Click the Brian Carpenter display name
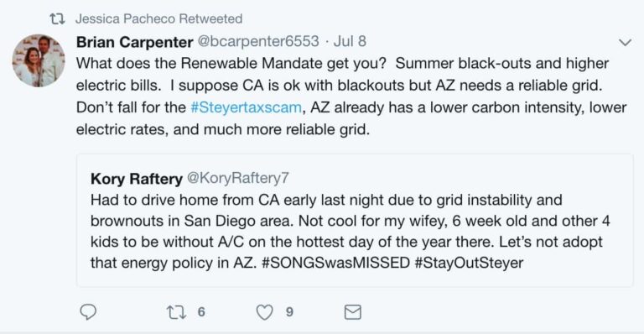The height and width of the screenshot is (334, 644). click(134, 42)
